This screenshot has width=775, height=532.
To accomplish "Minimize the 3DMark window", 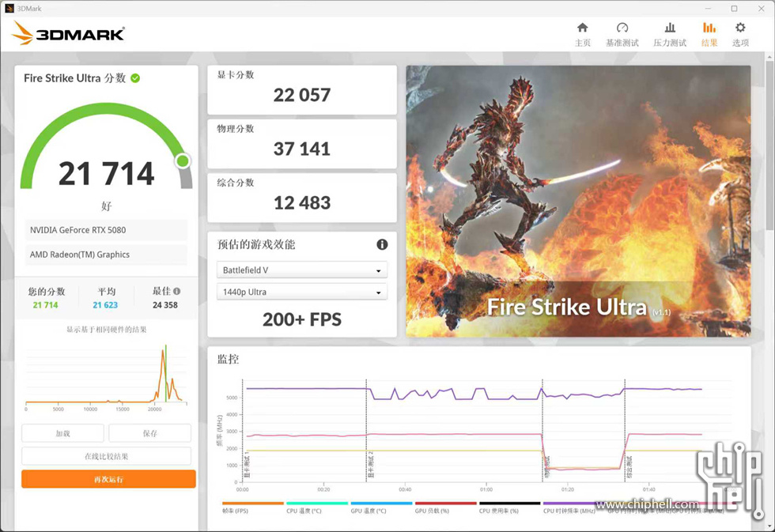I will [x=708, y=9].
